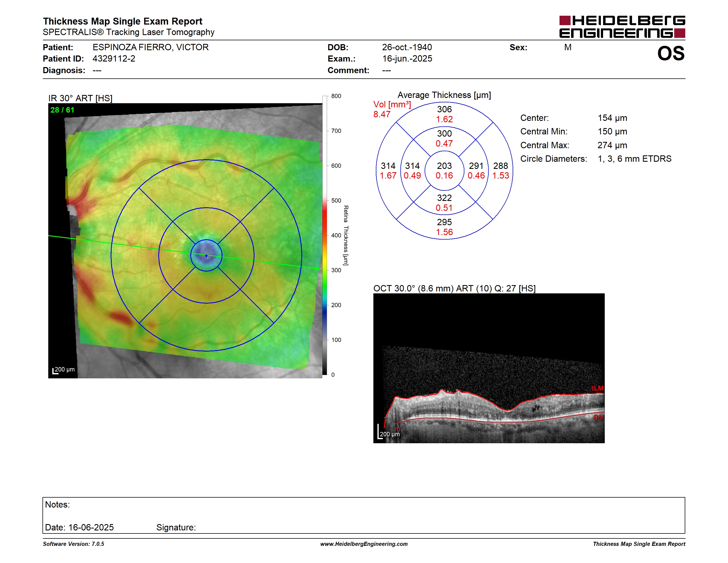Click the red BM label on the OCT scan

tap(599, 417)
